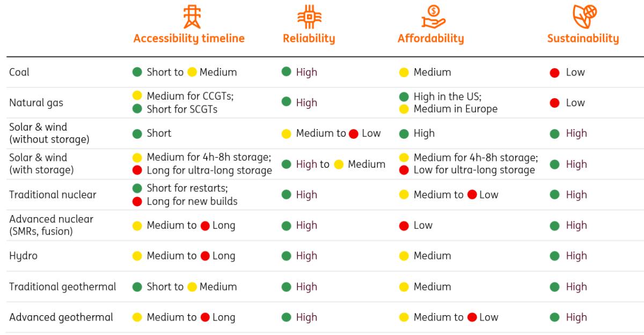Viewport: 644px width, 335px height.
Task: Select the Traditional geothermal row label
Action: coord(62,287)
